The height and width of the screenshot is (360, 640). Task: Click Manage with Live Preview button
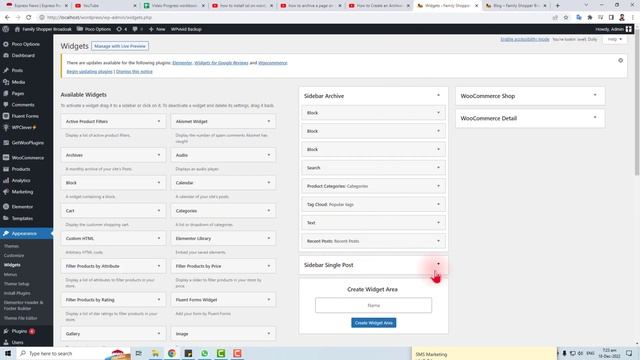[120, 46]
